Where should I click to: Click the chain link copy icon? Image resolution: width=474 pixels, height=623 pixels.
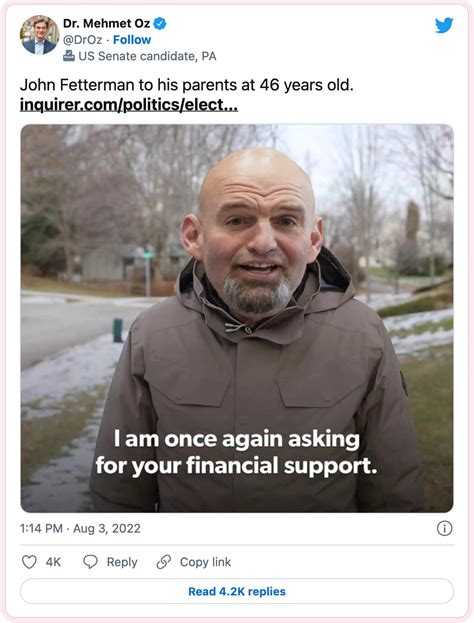163,562
